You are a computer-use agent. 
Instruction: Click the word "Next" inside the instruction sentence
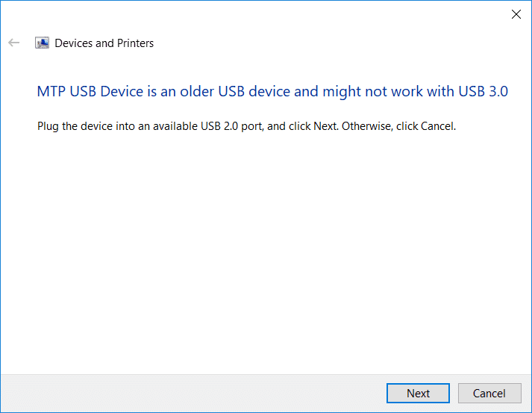coord(325,126)
